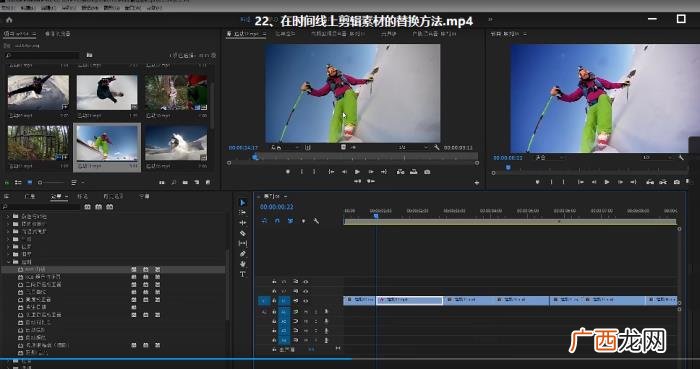Open Source monitor playback resolution dropdown
The width and height of the screenshot is (700, 369).
[412, 147]
